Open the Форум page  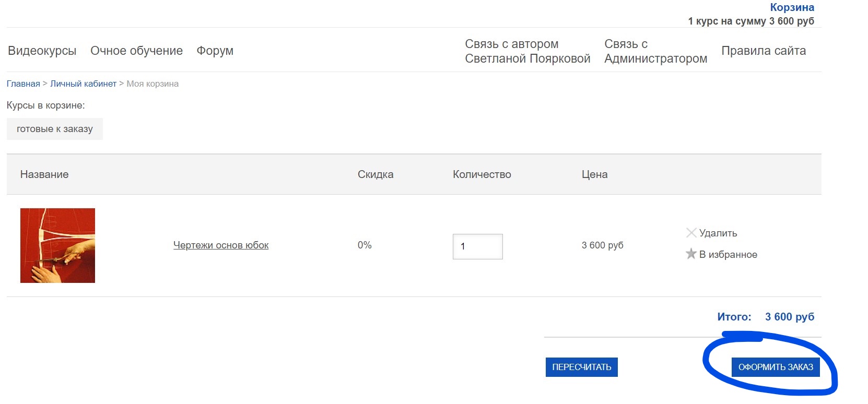[x=215, y=51]
